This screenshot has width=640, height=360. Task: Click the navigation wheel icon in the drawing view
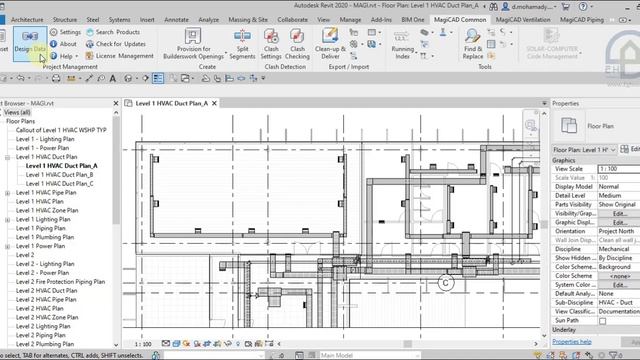pyautogui.click(x=530, y=124)
